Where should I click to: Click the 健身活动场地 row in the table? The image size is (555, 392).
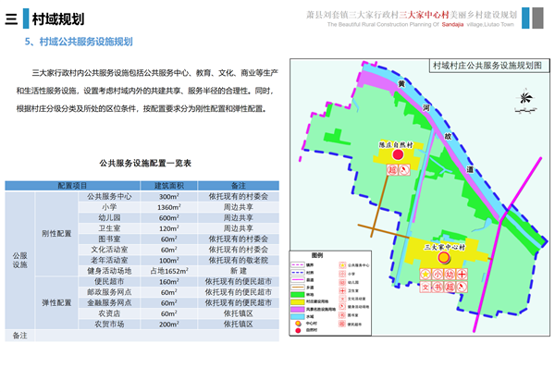110,271
